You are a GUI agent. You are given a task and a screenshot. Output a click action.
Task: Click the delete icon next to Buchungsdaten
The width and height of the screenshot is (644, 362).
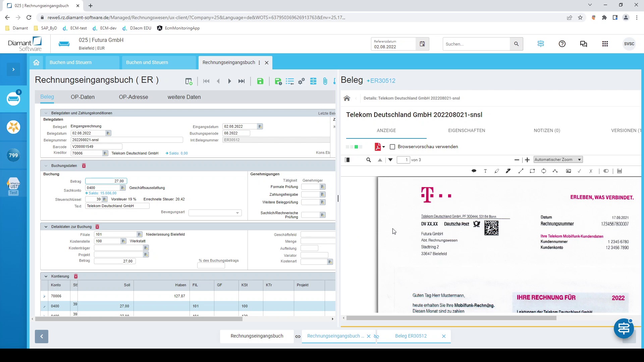84,166
